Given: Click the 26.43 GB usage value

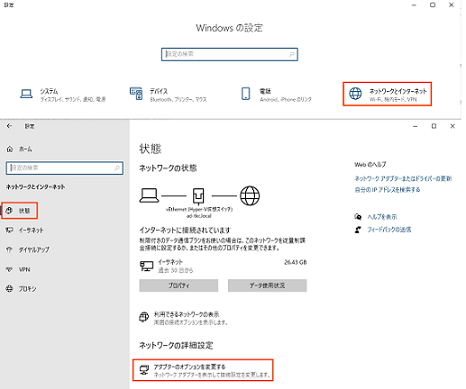Looking at the screenshot, I should tap(295, 262).
